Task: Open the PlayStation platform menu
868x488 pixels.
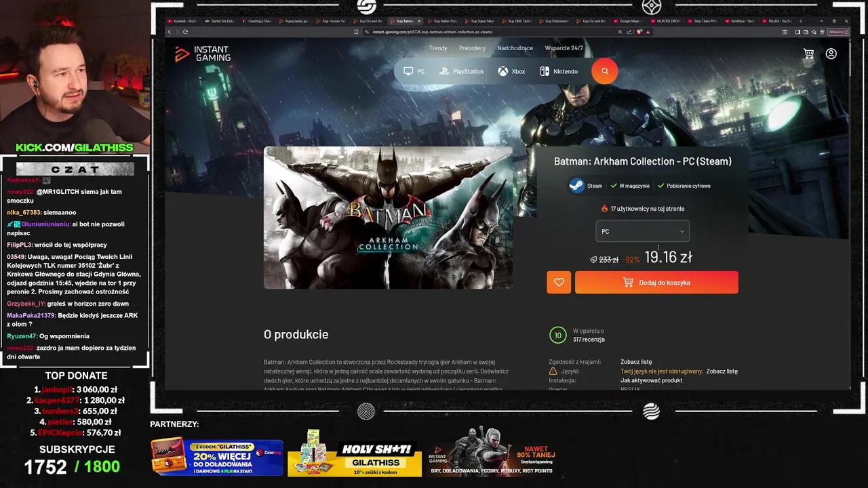Action: click(461, 71)
